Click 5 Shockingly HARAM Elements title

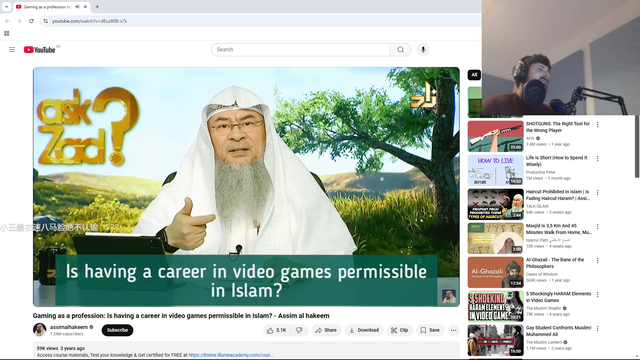pyautogui.click(x=558, y=297)
